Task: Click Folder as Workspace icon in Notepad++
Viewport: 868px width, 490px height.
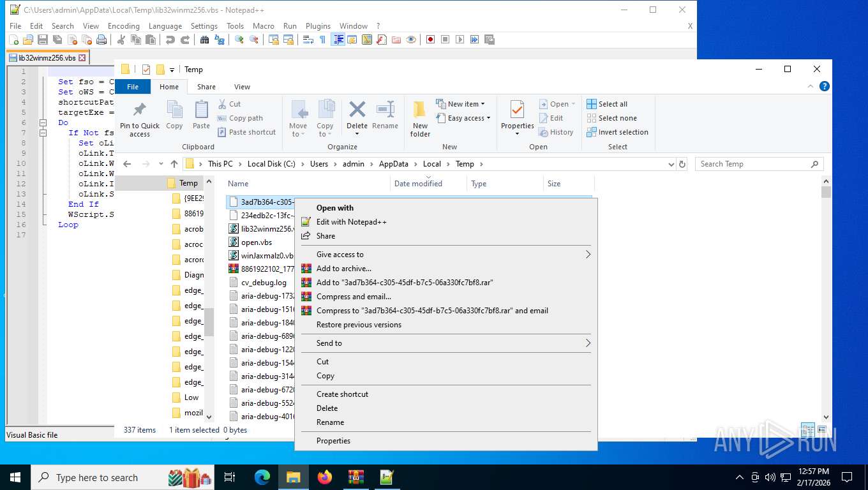Action: coord(396,40)
